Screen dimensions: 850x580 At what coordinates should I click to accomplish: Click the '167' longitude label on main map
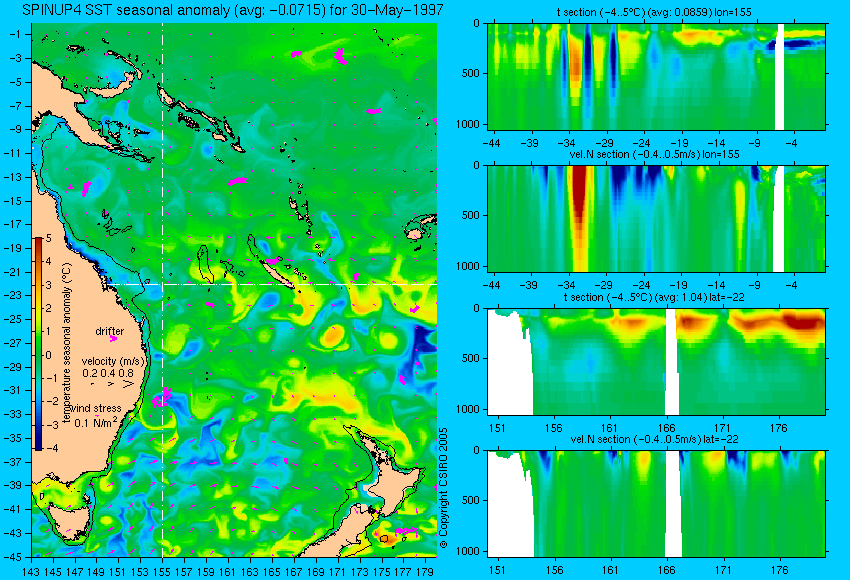[x=293, y=571]
